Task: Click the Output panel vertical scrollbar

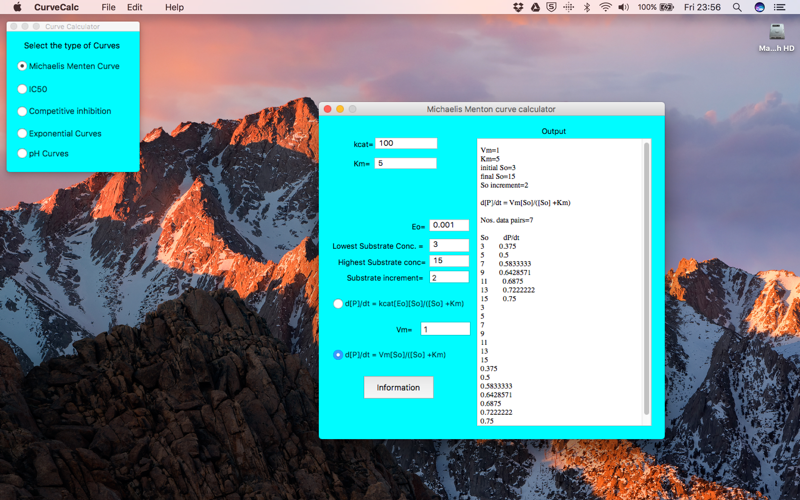Action: (647, 279)
